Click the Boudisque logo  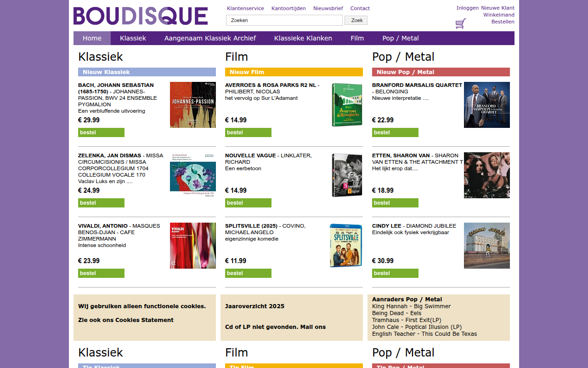tap(141, 16)
